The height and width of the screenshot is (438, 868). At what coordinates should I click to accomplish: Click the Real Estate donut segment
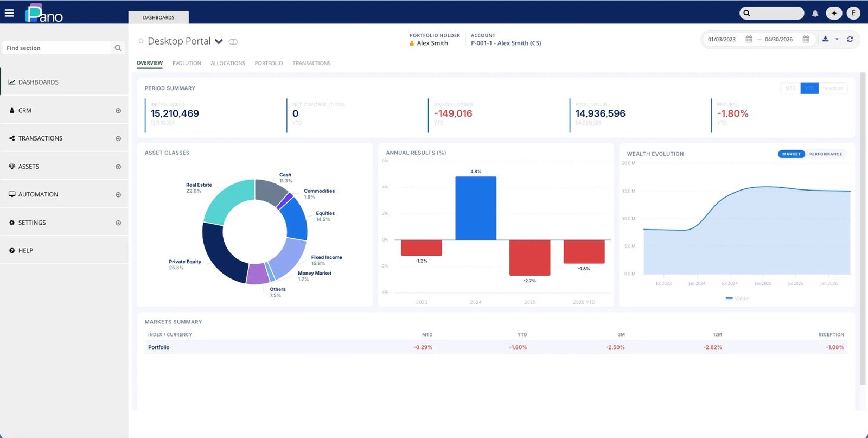coord(227,199)
